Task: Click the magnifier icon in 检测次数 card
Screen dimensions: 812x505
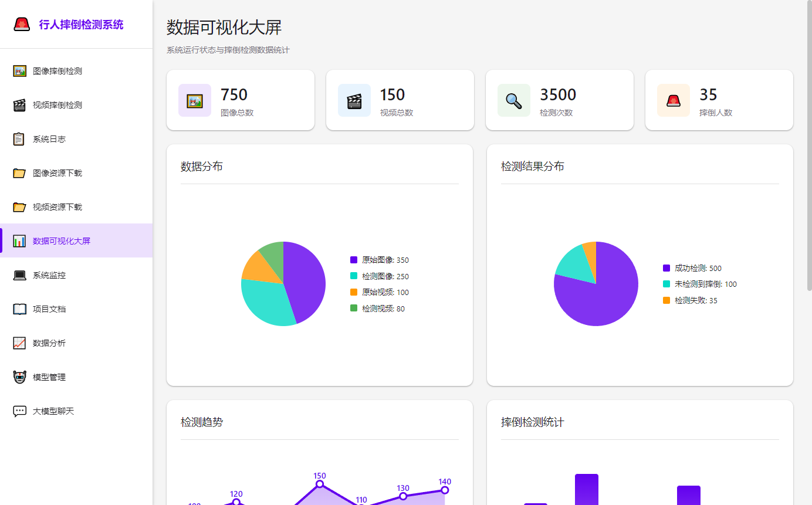Action: click(x=514, y=101)
